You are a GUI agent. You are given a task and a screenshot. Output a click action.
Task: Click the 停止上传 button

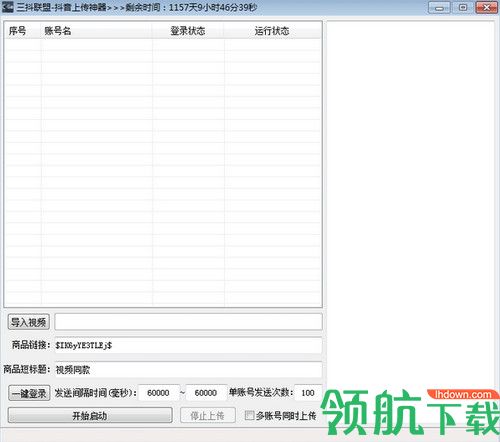[208, 416]
